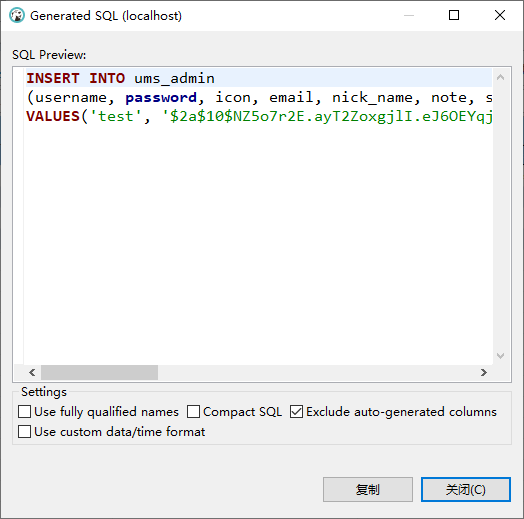
Task: Toggle Use custom data/time format option
Action: [24, 431]
